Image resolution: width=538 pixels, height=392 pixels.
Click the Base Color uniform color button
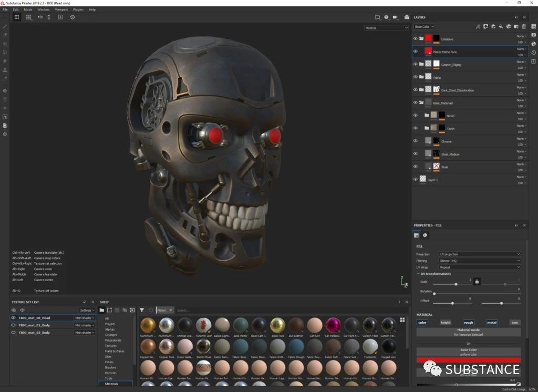468,352
